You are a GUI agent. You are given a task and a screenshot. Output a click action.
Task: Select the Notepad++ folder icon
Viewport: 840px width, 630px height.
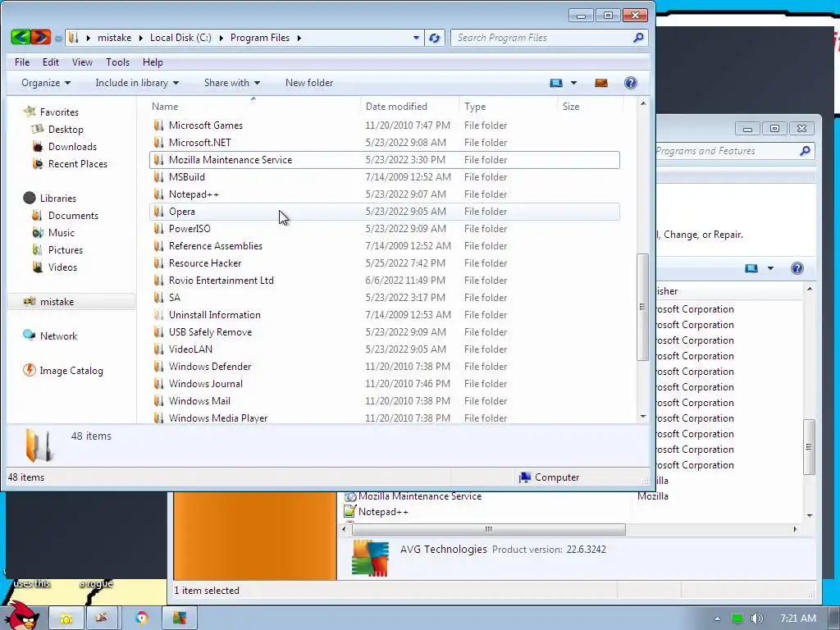click(x=158, y=194)
